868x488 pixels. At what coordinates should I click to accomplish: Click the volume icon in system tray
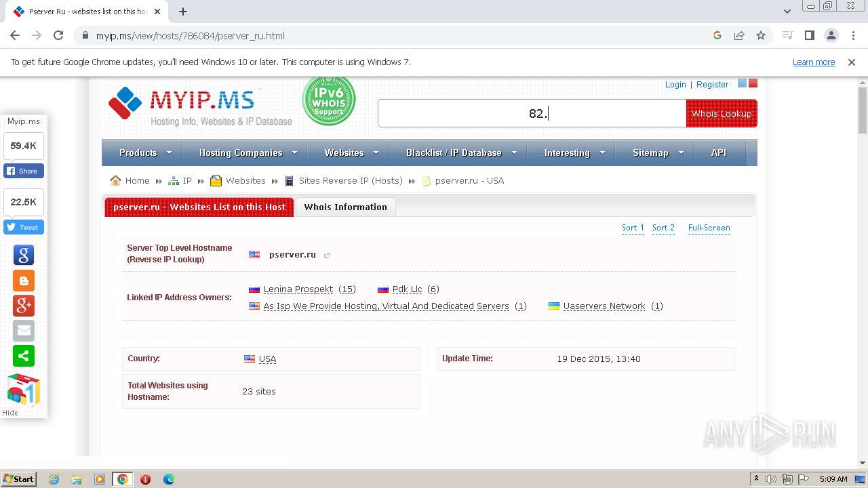(x=771, y=479)
